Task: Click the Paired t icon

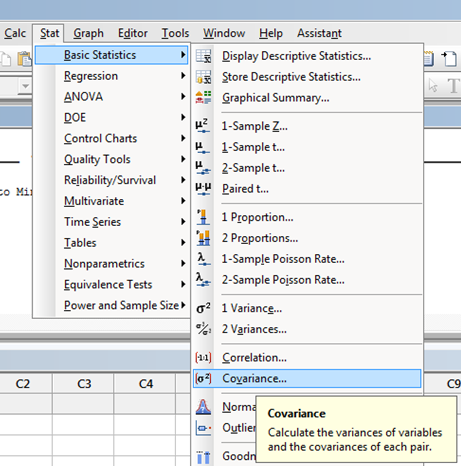Action: 203,188
